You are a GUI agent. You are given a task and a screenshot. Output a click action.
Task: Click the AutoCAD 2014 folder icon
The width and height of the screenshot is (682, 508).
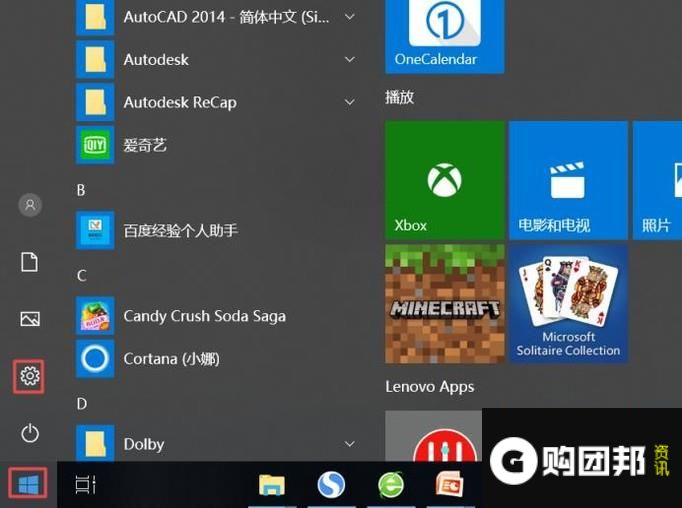pyautogui.click(x=95, y=17)
